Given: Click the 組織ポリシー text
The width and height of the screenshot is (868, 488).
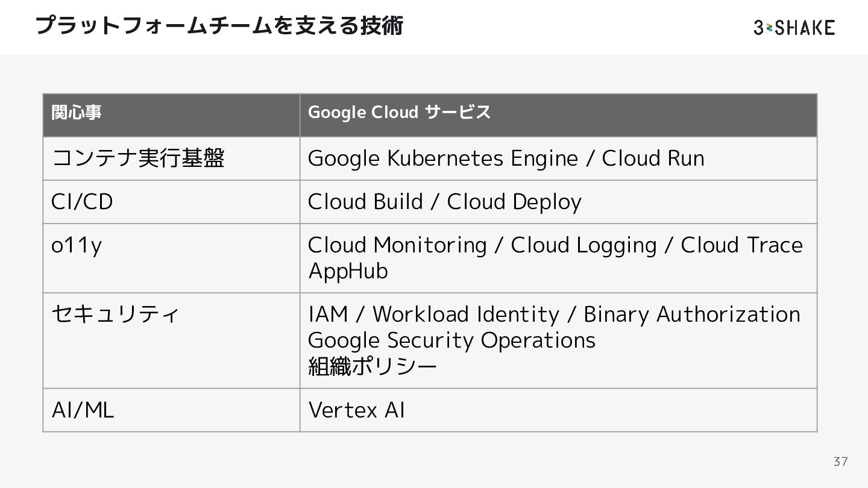Looking at the screenshot, I should coord(372,366).
